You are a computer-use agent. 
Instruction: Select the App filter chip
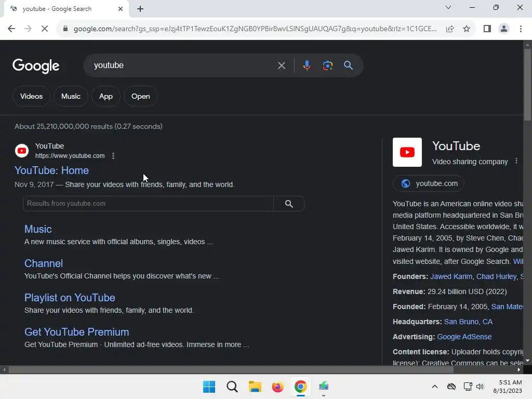[x=106, y=96]
